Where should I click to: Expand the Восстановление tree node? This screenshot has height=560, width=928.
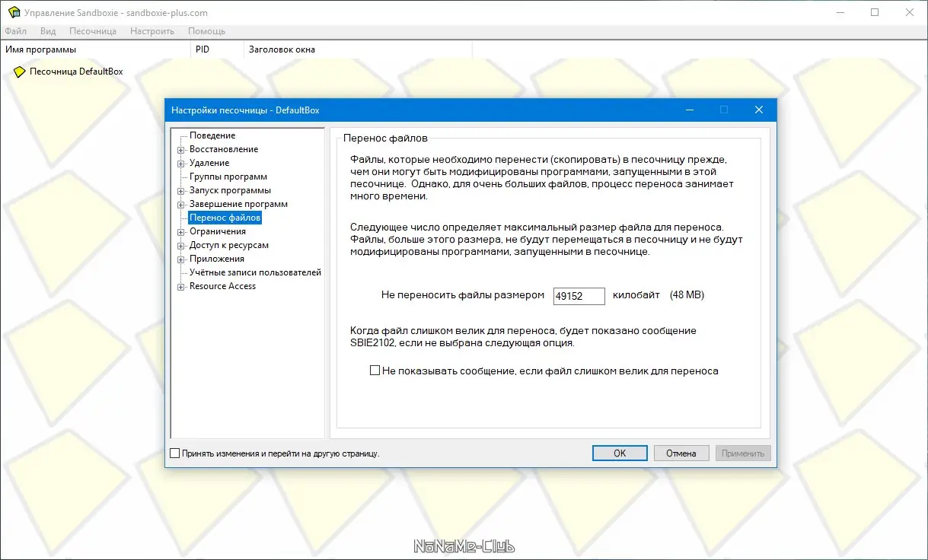[x=181, y=150]
